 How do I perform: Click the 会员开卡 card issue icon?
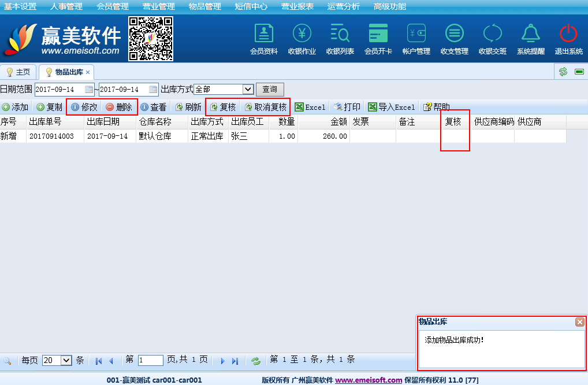(x=378, y=34)
